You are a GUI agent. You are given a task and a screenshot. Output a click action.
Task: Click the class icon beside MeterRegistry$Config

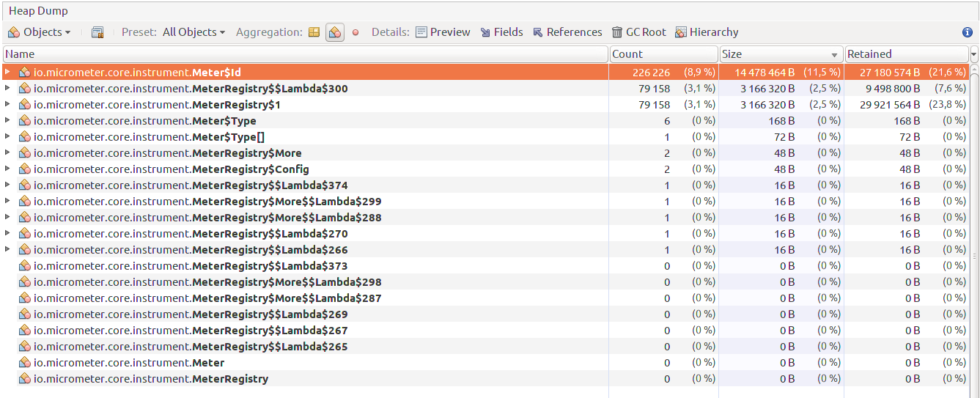(x=24, y=169)
